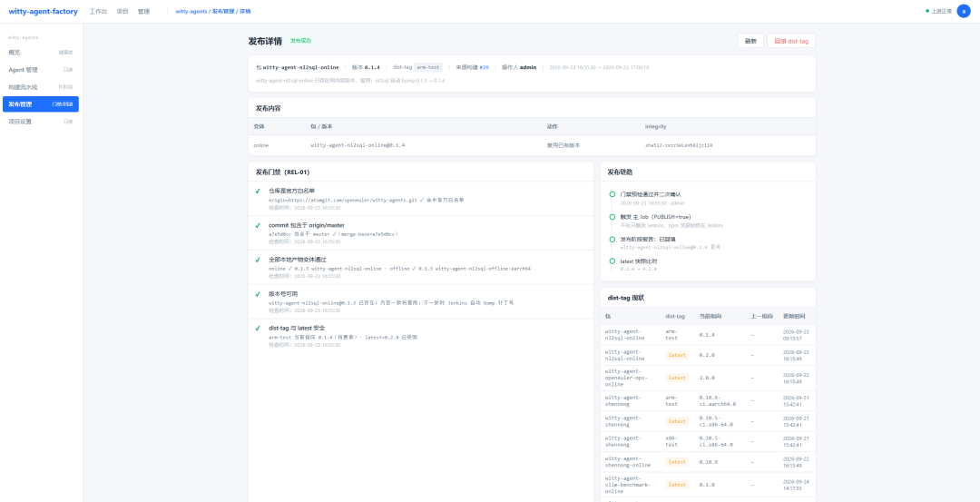Click the timeline circle for 触发 主 Job
This screenshot has width=980, height=502.
(612, 217)
